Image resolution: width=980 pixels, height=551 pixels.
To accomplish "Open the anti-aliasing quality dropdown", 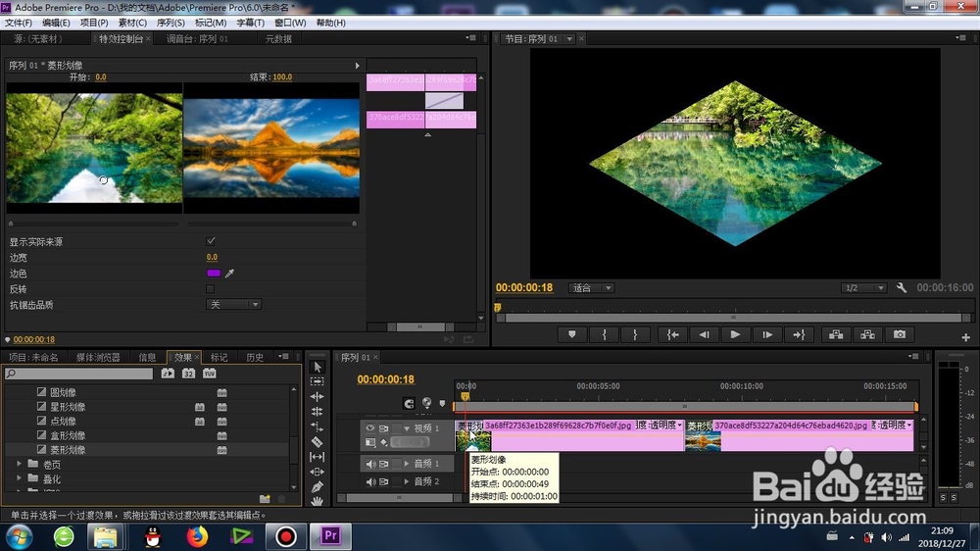I will [233, 305].
